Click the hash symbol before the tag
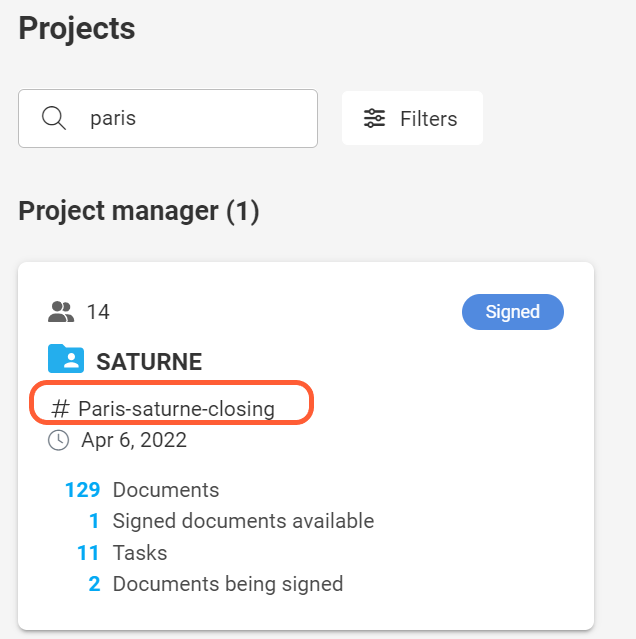 (61, 408)
